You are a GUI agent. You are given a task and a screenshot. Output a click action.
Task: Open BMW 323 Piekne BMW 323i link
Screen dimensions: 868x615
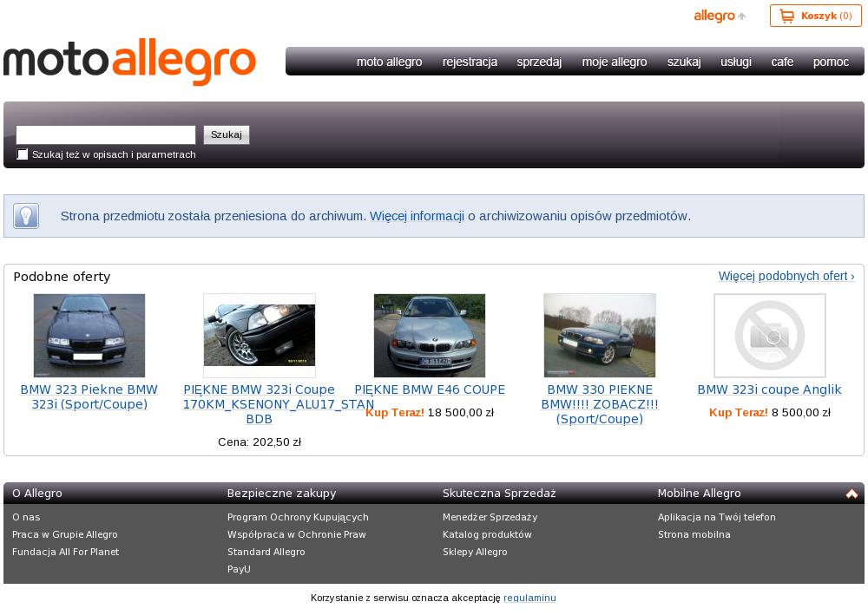(x=89, y=397)
